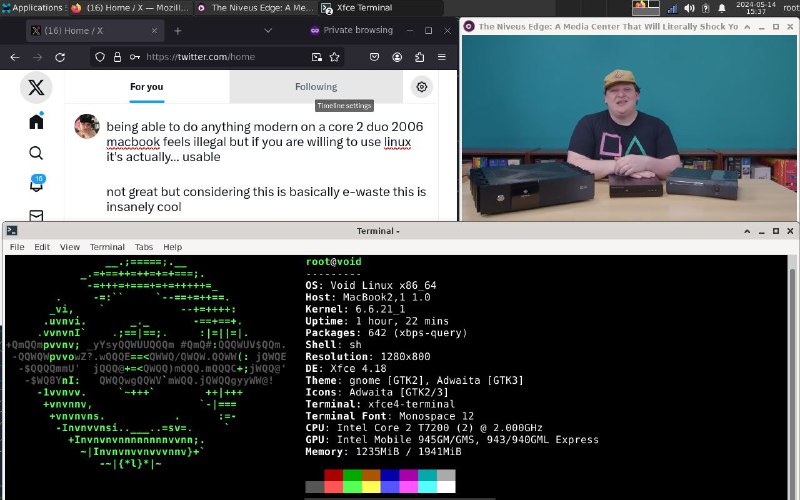This screenshot has height=500, width=800.
Task: Click the video player showing the presenter
Action: [629, 128]
